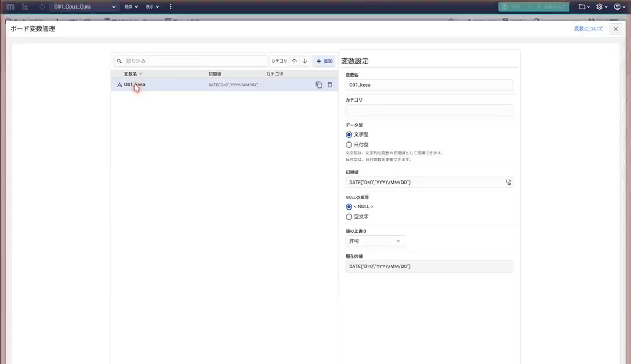Select the 日付型 data type radio button
Image resolution: width=631 pixels, height=364 pixels.
[349, 145]
